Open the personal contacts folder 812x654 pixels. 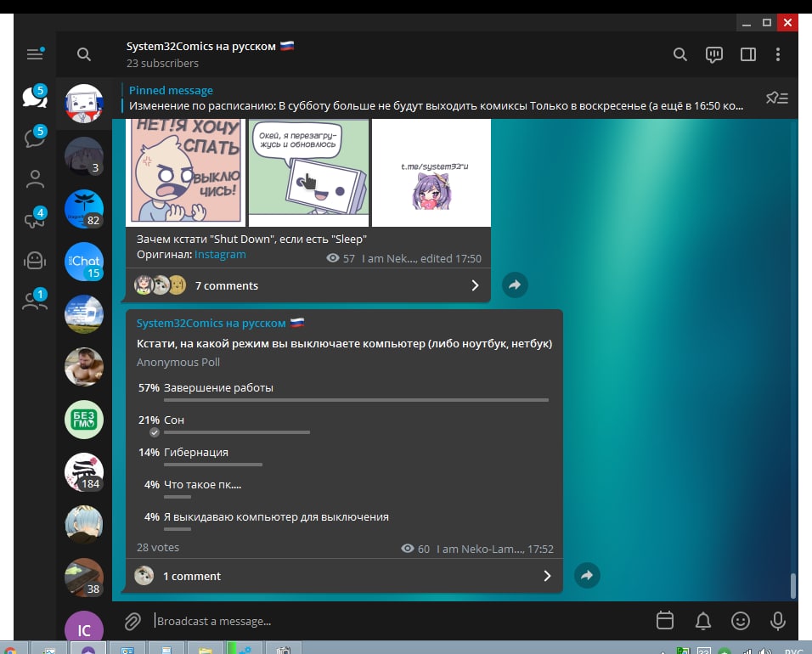(35, 178)
